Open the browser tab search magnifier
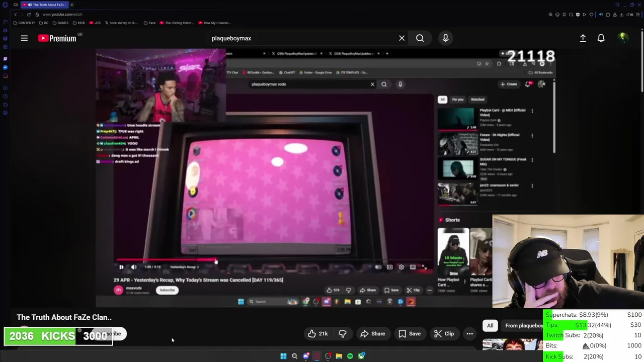The width and height of the screenshot is (644, 362). (x=617, y=5)
